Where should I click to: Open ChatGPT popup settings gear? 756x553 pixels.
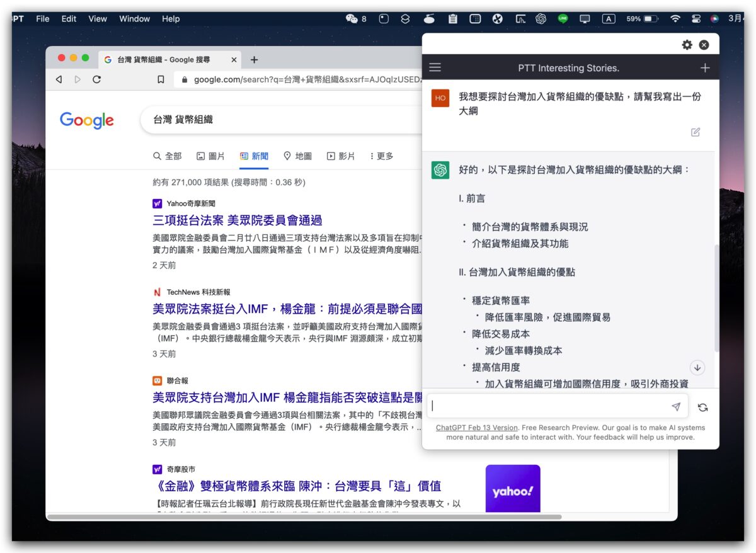(687, 45)
